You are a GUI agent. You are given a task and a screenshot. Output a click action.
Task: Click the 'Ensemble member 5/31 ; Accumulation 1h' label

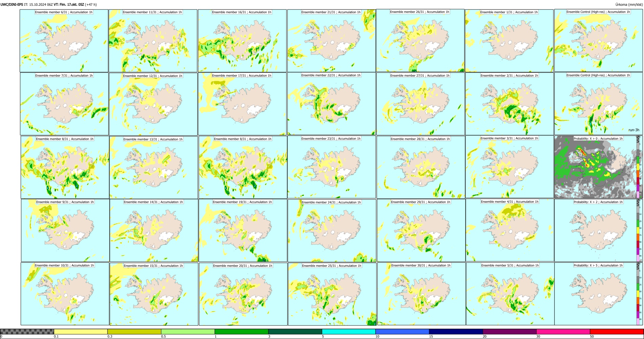(x=510, y=265)
